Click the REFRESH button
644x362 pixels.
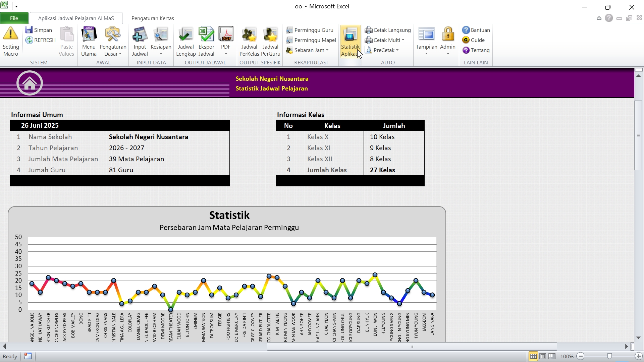[41, 40]
